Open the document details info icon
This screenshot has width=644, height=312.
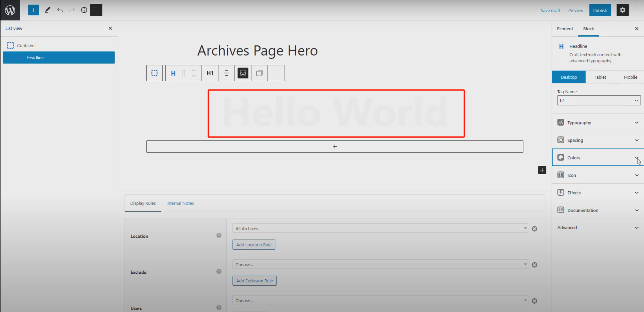click(84, 10)
